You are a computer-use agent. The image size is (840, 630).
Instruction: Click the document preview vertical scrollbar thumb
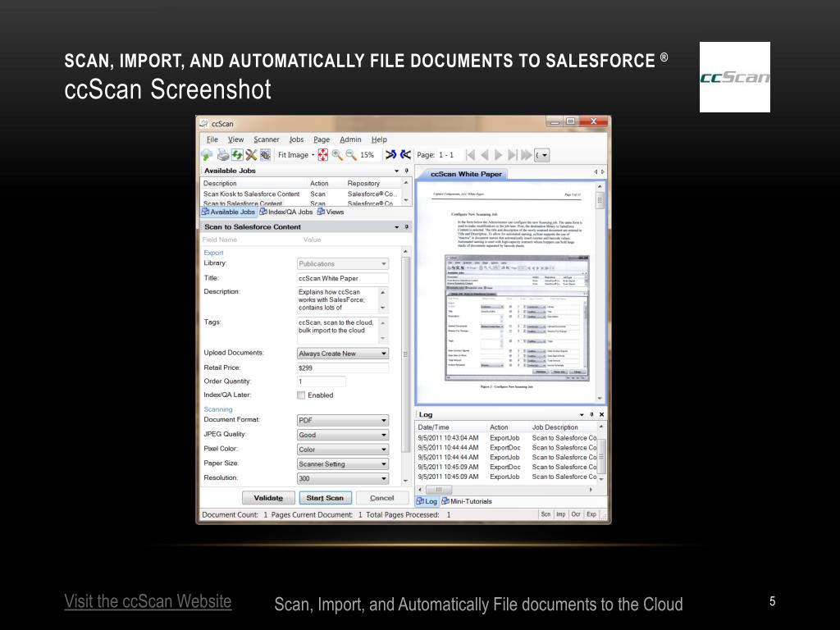click(600, 201)
